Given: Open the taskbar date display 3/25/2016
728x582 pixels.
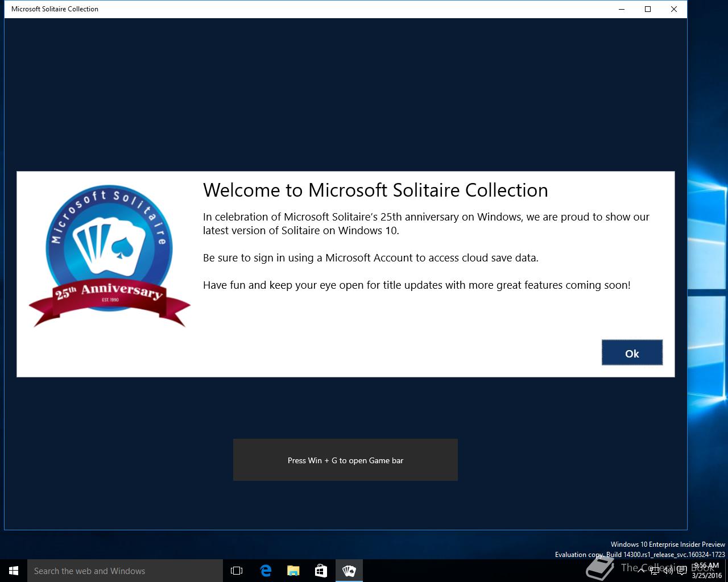Looking at the screenshot, I should coord(707,576).
